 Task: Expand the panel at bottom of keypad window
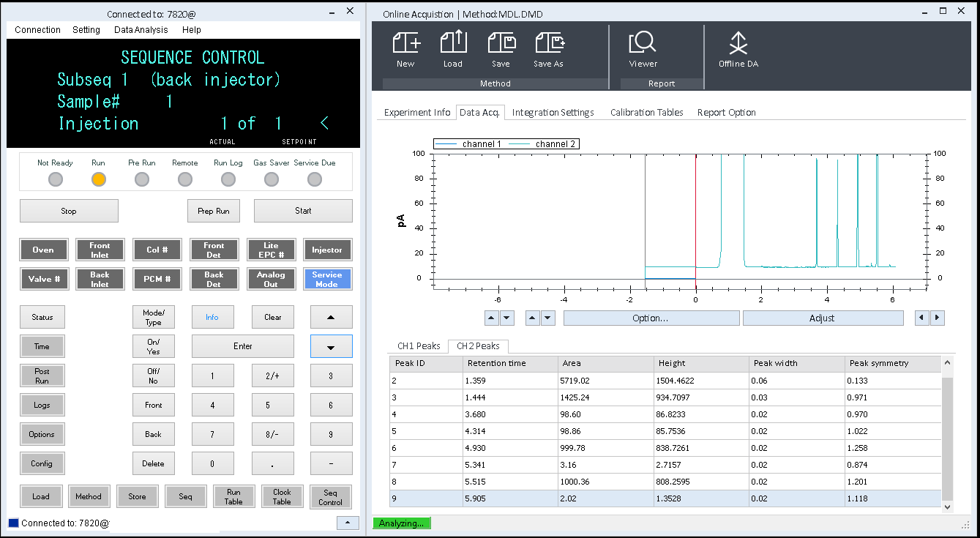click(x=348, y=523)
